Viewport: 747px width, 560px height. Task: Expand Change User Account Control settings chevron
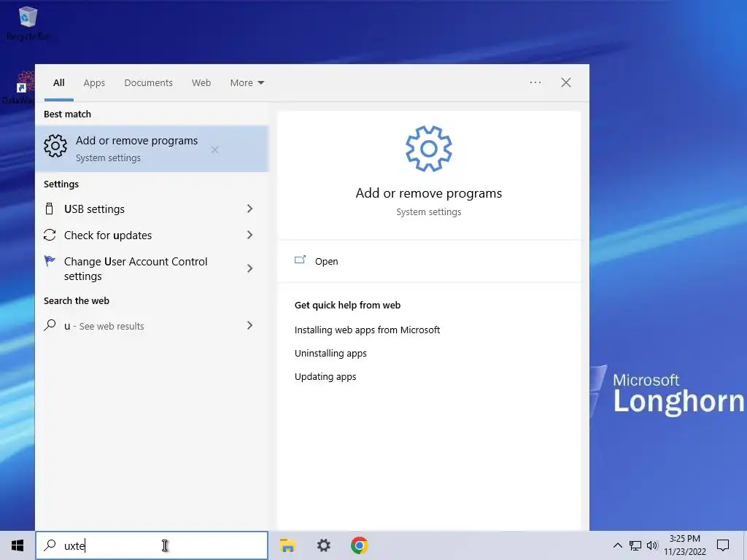coord(249,268)
